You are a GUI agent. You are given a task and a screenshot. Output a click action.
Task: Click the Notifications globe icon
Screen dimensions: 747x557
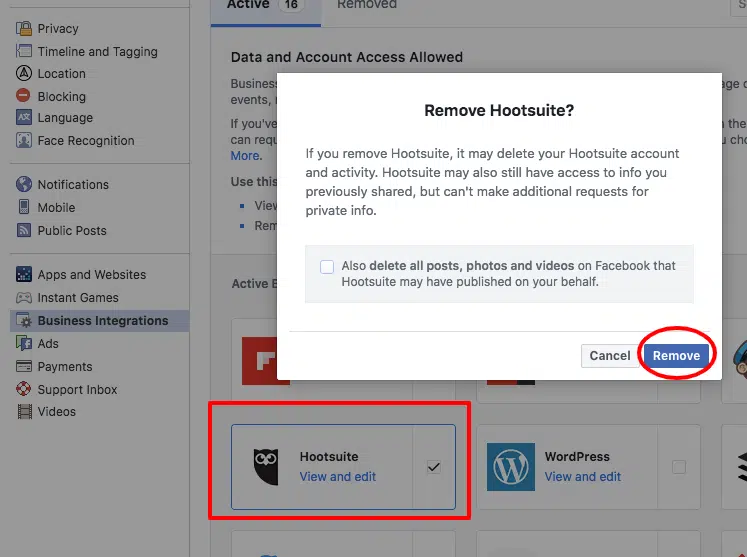[23, 184]
